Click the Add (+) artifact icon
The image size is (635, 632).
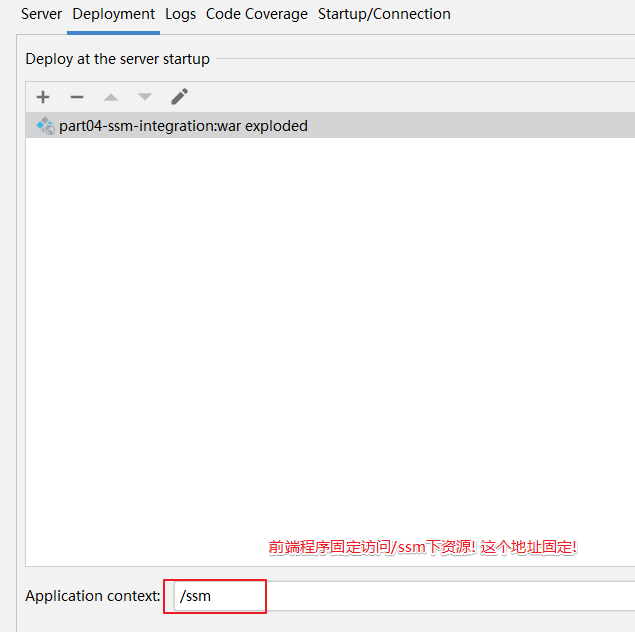point(43,97)
